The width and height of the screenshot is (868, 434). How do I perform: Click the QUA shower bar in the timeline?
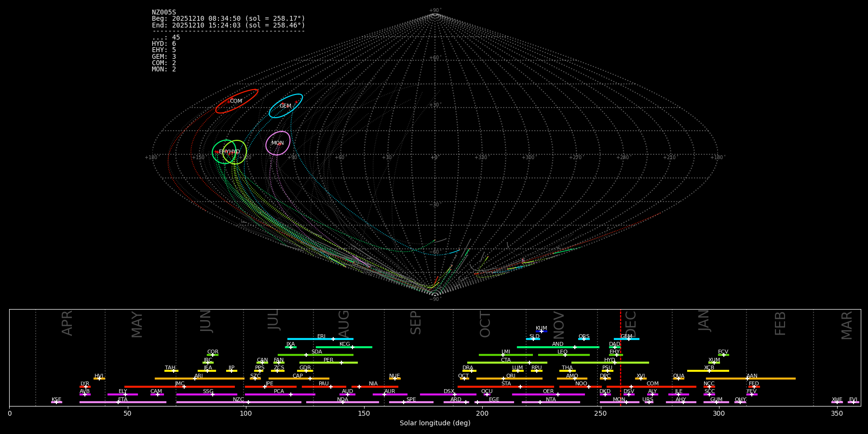tap(678, 379)
